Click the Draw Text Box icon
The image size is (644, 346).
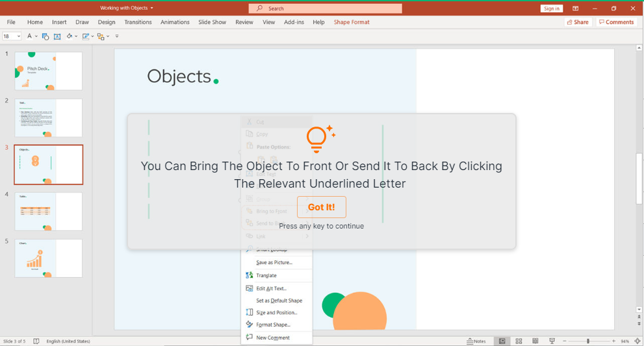click(57, 36)
